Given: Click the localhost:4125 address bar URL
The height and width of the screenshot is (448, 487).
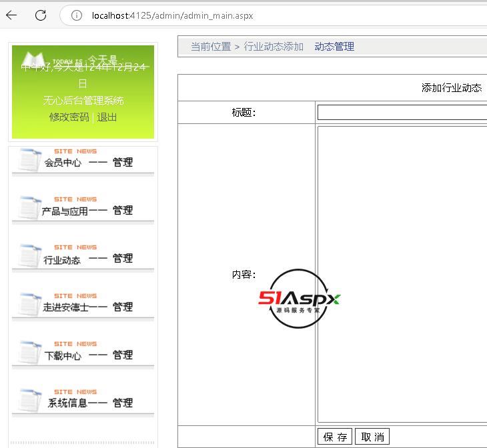Looking at the screenshot, I should pyautogui.click(x=172, y=15).
